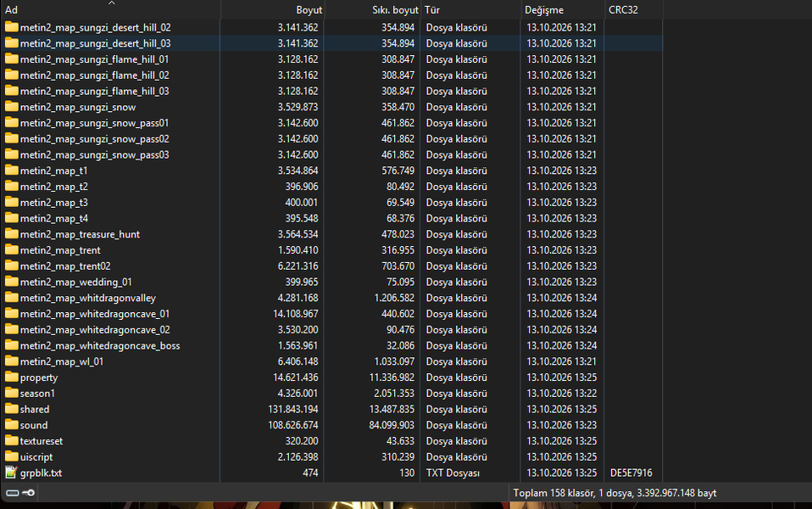Click size value 320.200 of textureset
The image size is (812, 509).
[x=302, y=441]
